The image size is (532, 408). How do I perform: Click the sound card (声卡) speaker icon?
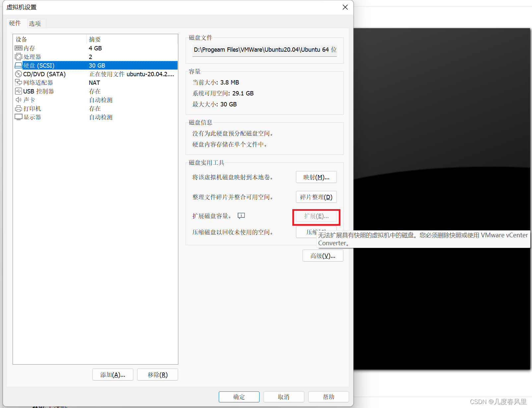pos(19,100)
